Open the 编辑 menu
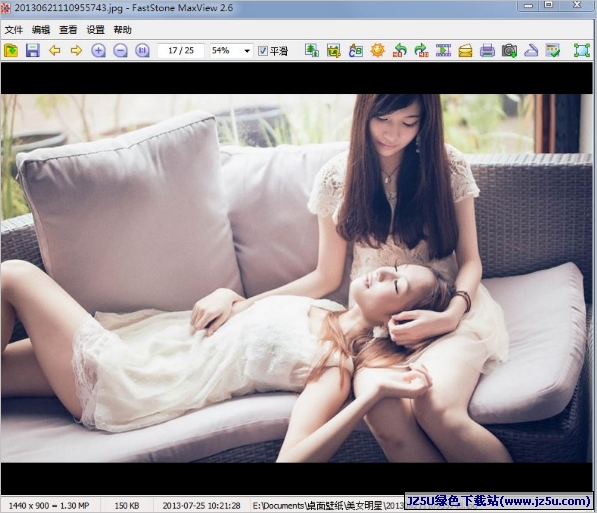 [x=41, y=30]
